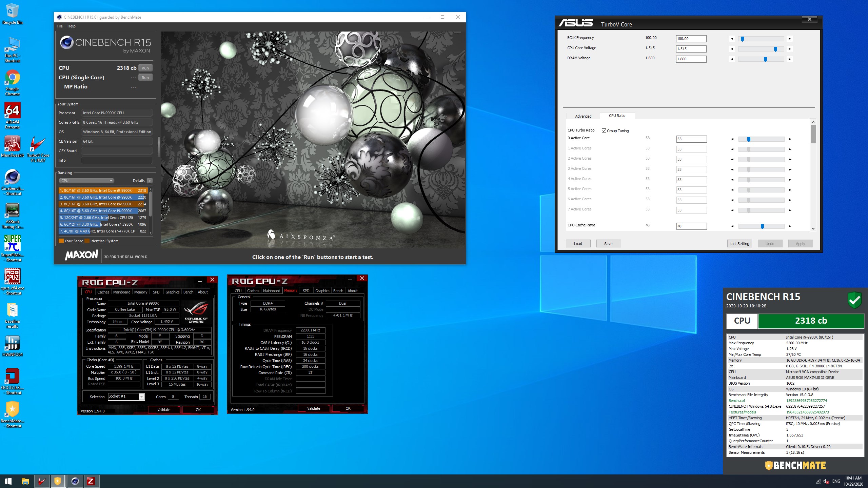Image resolution: width=868 pixels, height=488 pixels.
Task: Open the File menu in Cinebench
Action: click(60, 26)
